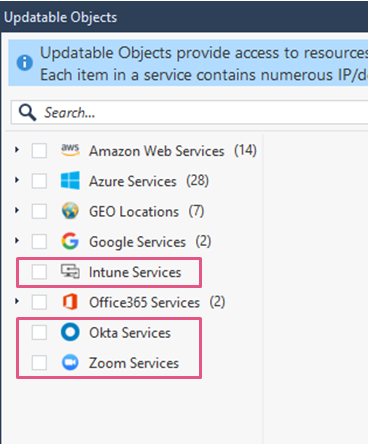
Task: Click the Azure Services Windows logo icon
Action: 70,181
